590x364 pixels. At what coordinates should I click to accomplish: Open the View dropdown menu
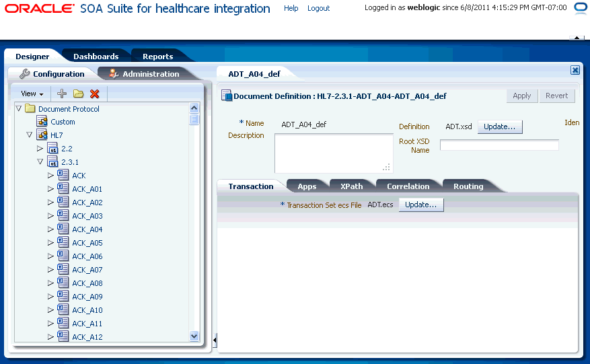point(32,94)
